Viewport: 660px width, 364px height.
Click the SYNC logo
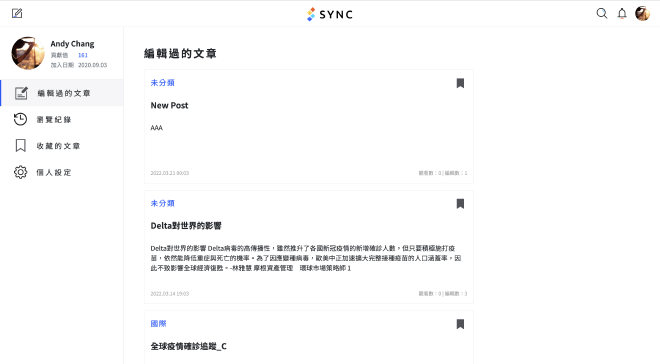pos(330,14)
